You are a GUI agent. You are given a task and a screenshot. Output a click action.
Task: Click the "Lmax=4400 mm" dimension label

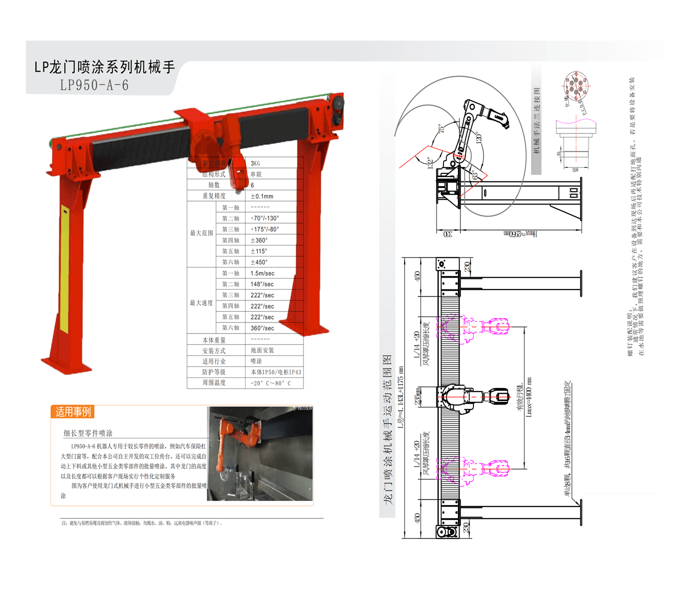(529, 397)
